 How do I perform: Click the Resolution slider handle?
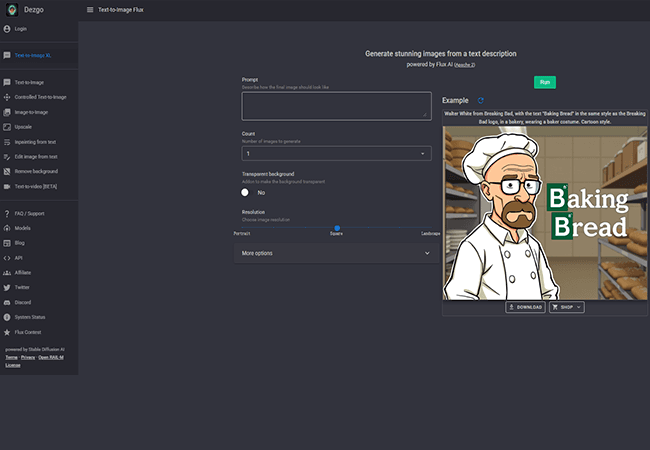(x=337, y=229)
